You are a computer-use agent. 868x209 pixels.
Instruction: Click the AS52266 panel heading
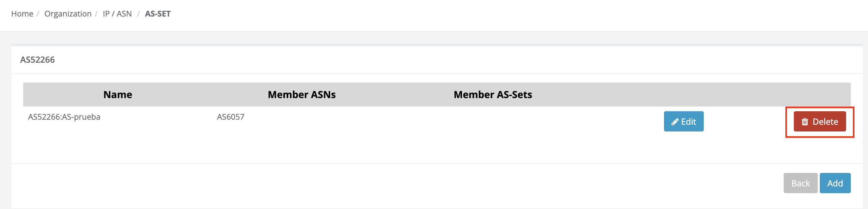[37, 60]
